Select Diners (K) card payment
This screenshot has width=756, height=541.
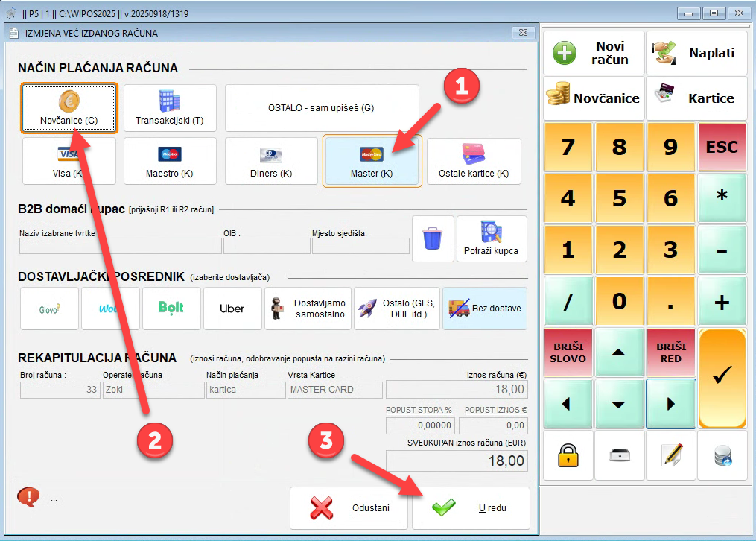point(271,161)
